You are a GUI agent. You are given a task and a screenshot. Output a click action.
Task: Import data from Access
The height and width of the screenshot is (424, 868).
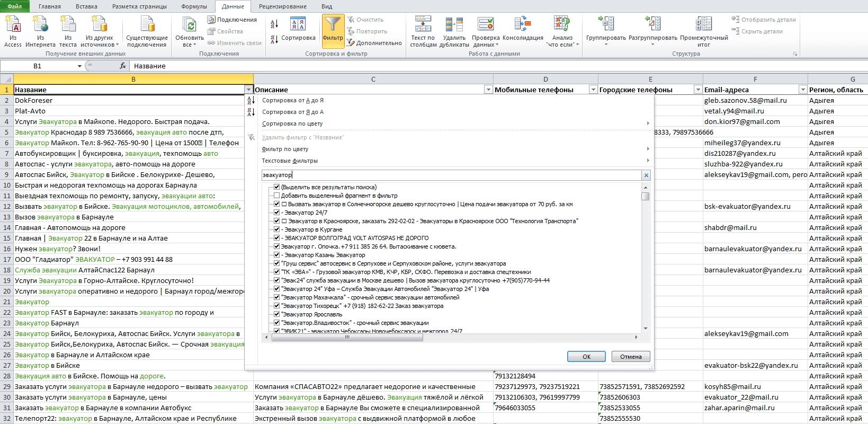click(13, 32)
